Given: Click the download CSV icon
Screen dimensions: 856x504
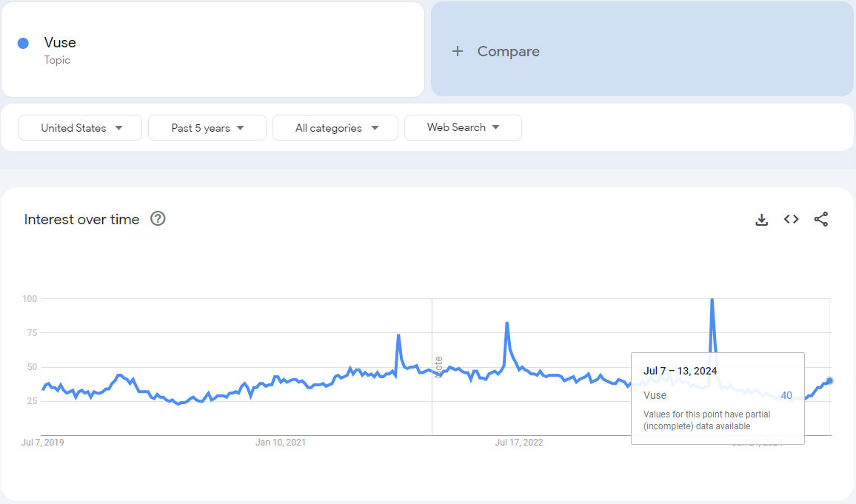Looking at the screenshot, I should 761,219.
